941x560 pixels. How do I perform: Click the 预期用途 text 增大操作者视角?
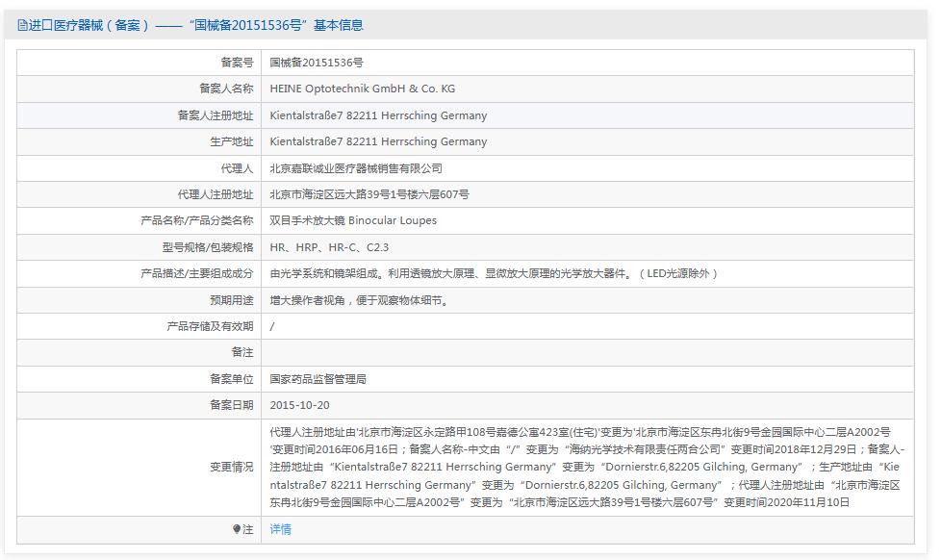[359, 300]
